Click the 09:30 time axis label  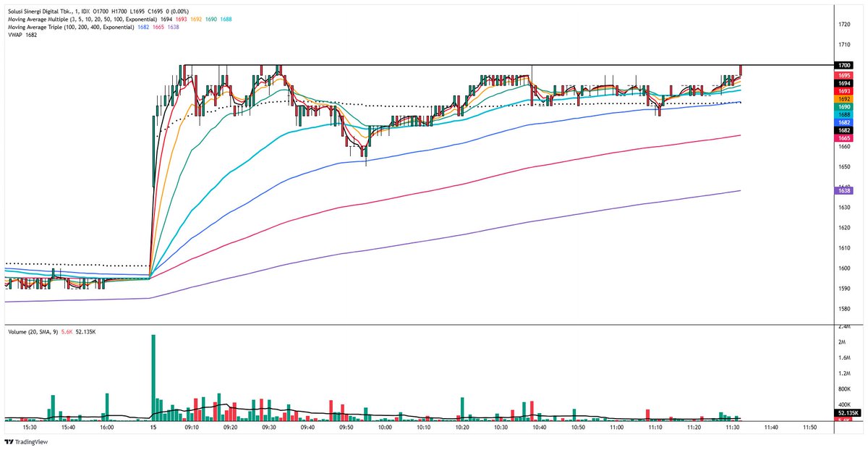click(268, 428)
